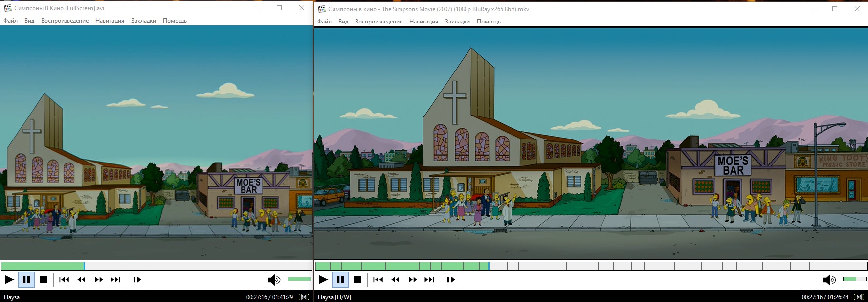Image resolution: width=868 pixels, height=302 pixels.
Task: Click Stop in the right BluRay mkv player
Action: pos(357,279)
